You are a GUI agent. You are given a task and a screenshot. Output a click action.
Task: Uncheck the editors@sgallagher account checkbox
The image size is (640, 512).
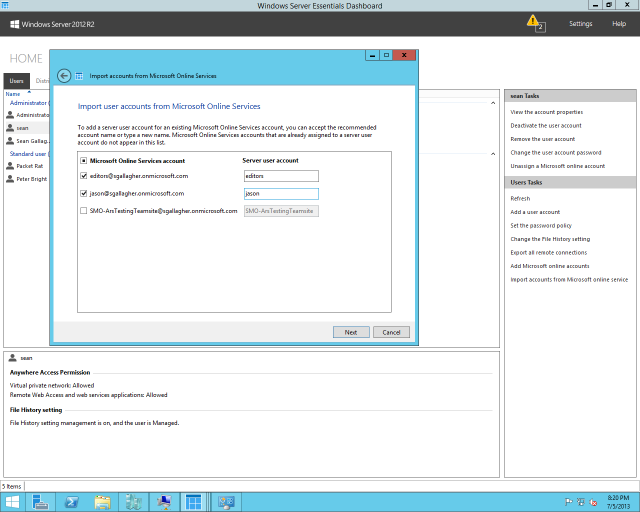pos(84,176)
